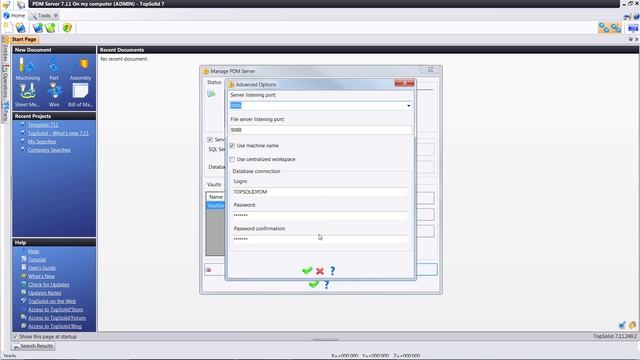Open the Operations side tab
640x360 pixels.
click(x=5, y=81)
